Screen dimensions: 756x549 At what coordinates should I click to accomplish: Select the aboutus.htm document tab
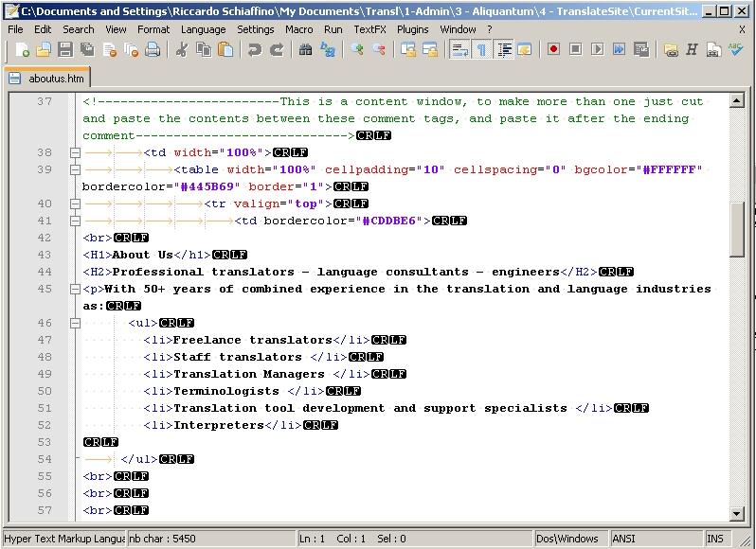tap(46, 78)
